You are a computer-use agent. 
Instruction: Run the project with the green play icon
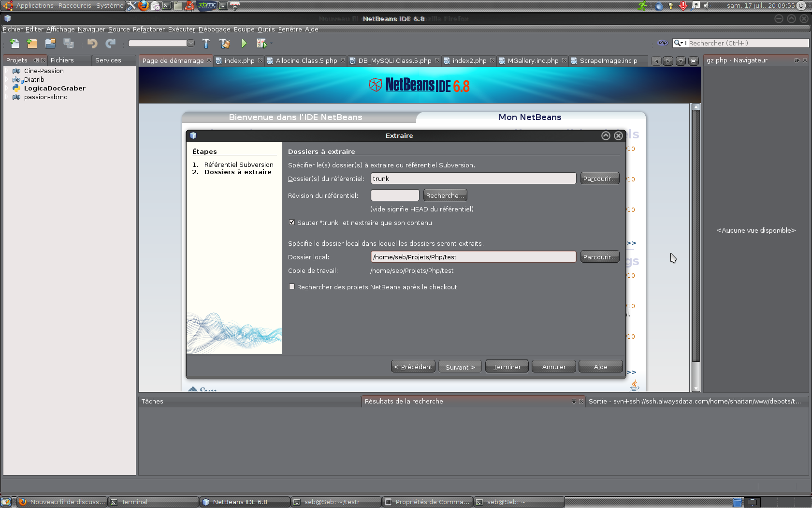click(x=244, y=43)
